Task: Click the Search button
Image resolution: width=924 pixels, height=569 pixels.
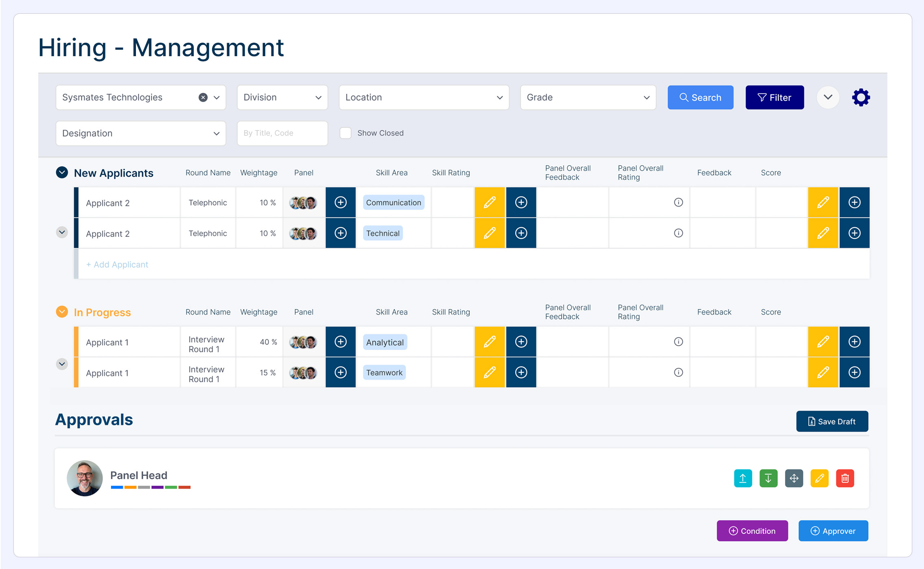Action: pos(700,97)
